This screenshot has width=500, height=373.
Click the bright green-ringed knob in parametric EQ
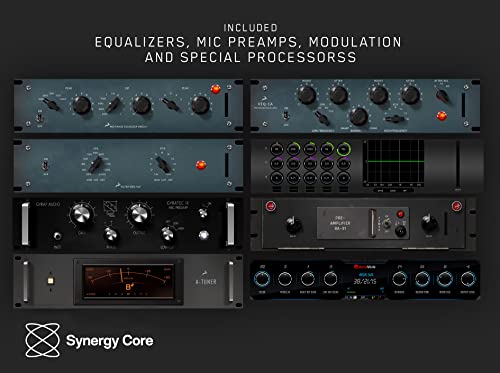[x=343, y=149]
